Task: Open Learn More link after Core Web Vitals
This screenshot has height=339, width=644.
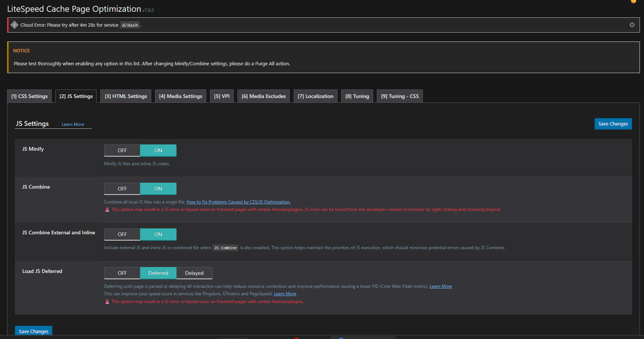Action: pyautogui.click(x=441, y=286)
